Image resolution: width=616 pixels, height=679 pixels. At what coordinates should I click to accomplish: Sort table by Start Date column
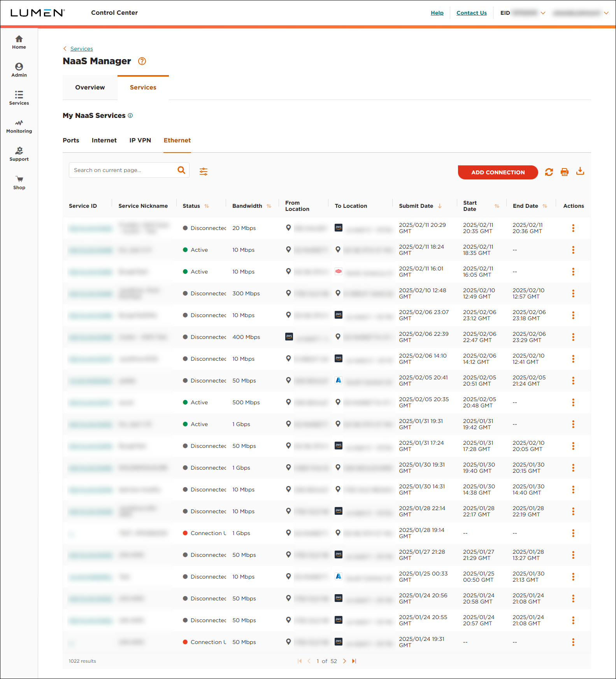tap(497, 206)
